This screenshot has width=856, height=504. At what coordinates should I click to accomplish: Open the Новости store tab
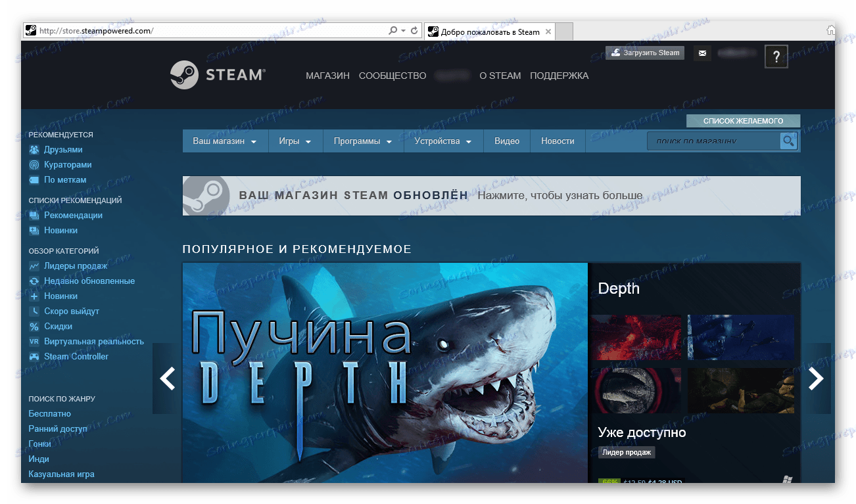[x=558, y=141]
